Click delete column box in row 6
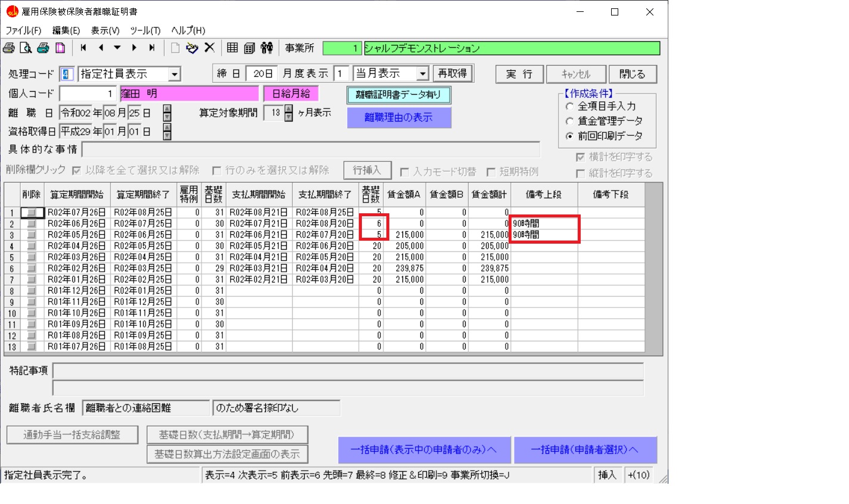This screenshot has height=504, width=849. pos(31,269)
